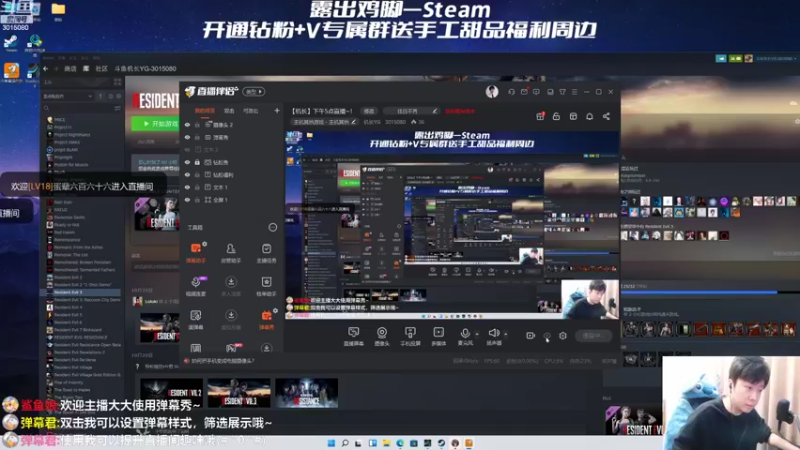Open the mode switch pill beside 直播伴侣 logo
This screenshot has width=800, height=450.
pos(254,91)
